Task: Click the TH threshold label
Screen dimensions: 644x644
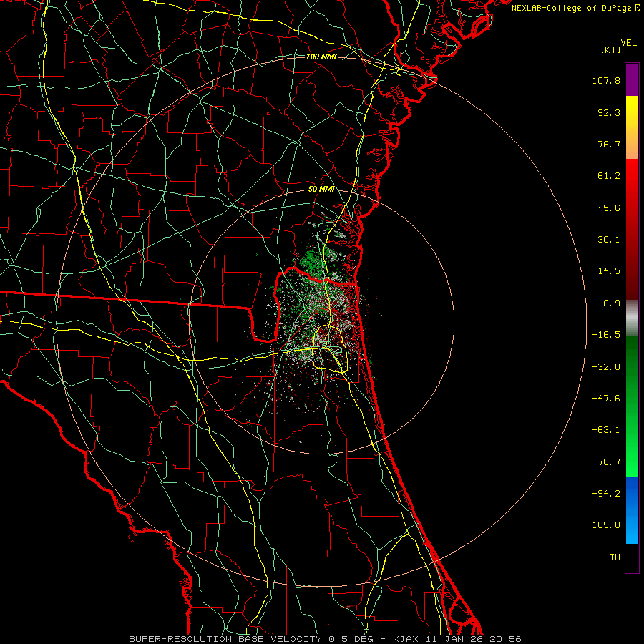Action: click(x=615, y=557)
